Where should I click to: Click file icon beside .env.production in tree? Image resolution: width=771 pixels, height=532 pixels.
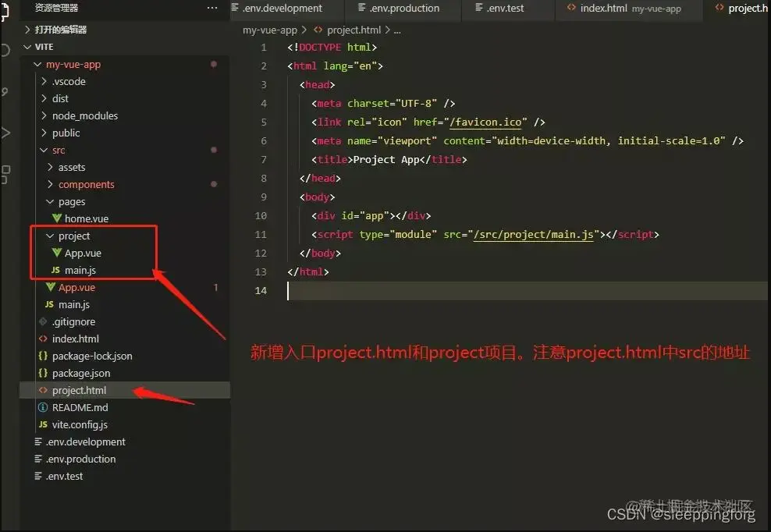[x=38, y=459]
